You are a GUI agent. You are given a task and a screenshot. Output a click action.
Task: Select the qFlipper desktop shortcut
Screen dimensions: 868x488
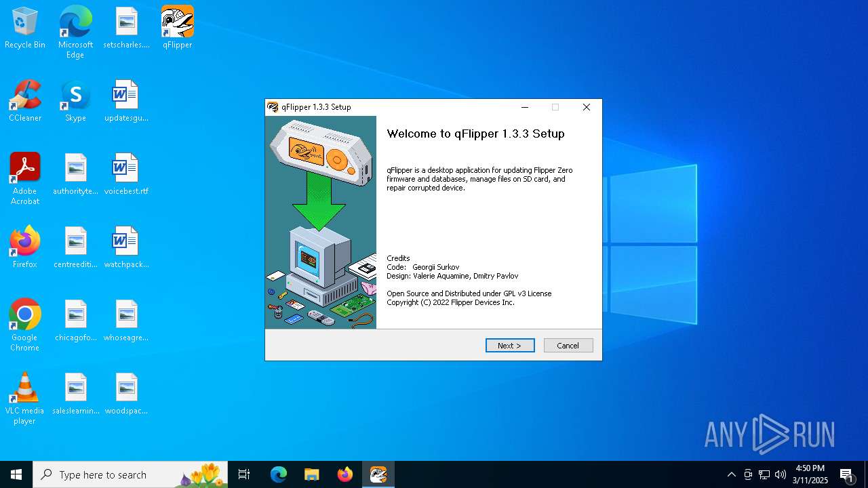click(177, 28)
